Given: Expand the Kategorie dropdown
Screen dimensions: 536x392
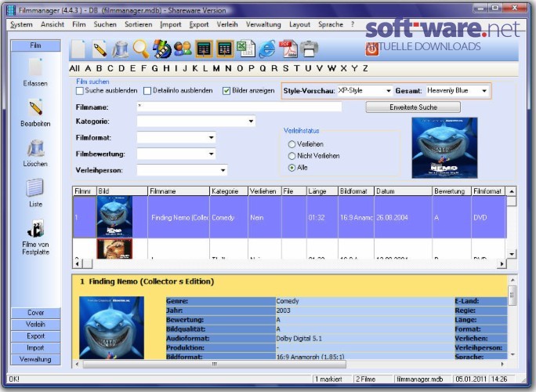Looking at the screenshot, I should tap(251, 121).
